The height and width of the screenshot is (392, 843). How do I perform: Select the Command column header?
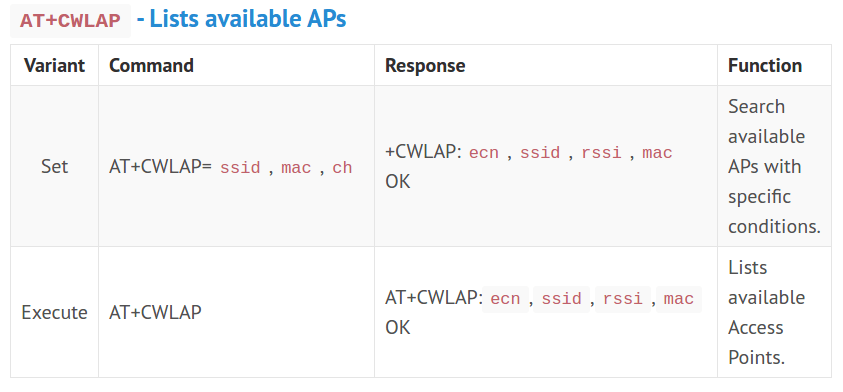point(151,66)
